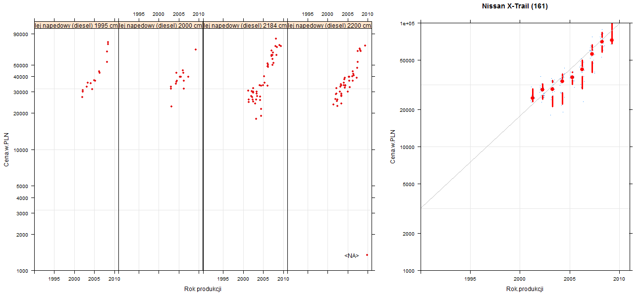
Task: Click the "Nissan X-Trail (161)" chart title
Action: pyautogui.click(x=515, y=6)
